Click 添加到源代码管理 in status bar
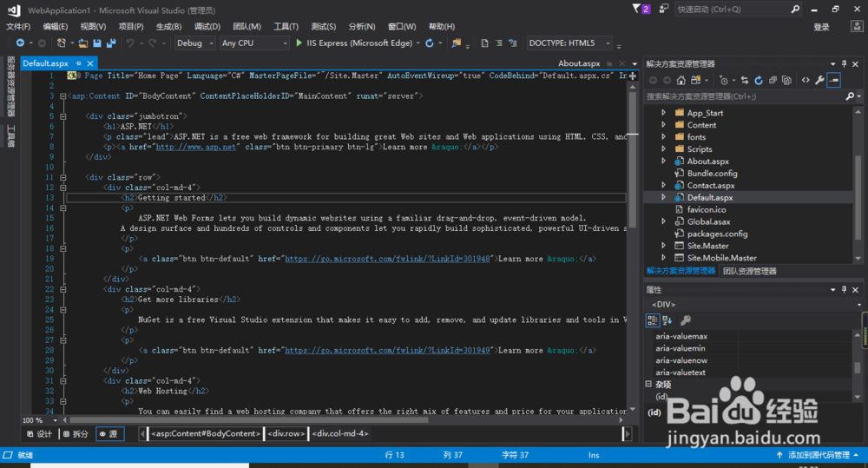Image resolution: width=868 pixels, height=468 pixels. (x=819, y=455)
